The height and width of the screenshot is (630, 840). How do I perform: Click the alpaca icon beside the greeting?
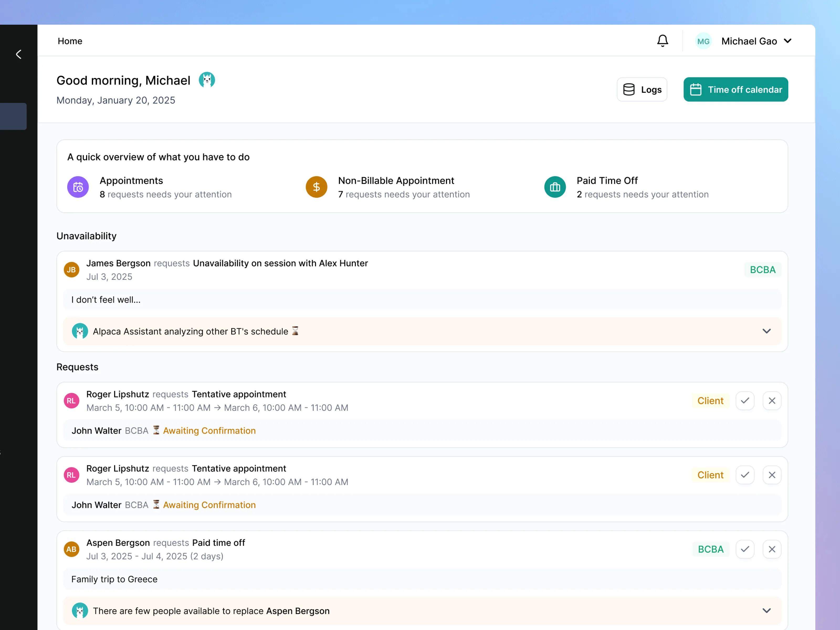[x=207, y=80]
